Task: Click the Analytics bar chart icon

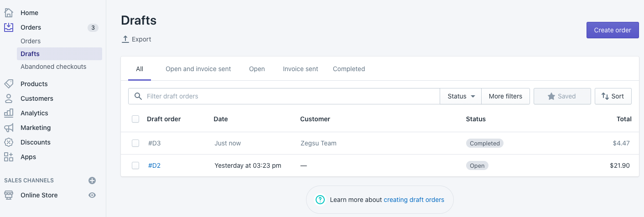Action: tap(9, 113)
